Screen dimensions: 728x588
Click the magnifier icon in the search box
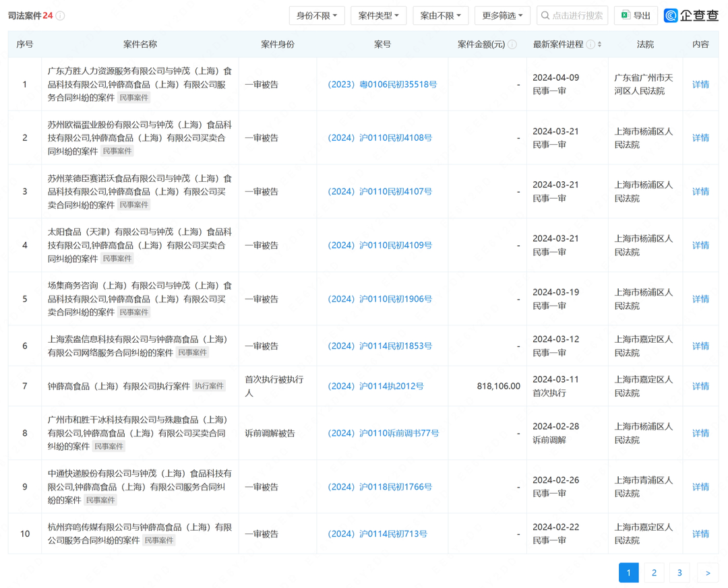point(544,15)
